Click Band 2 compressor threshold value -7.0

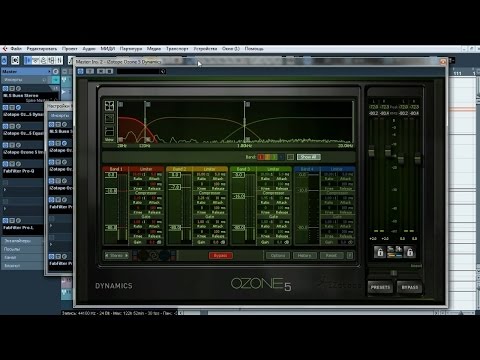pyautogui.click(x=175, y=187)
